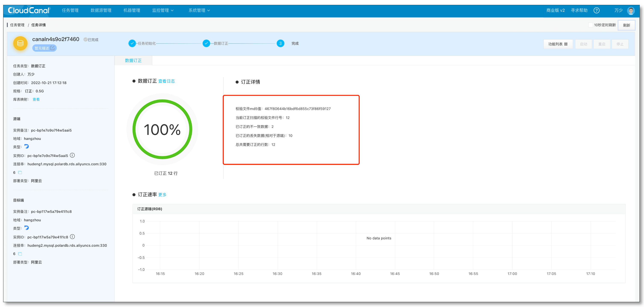Click the 规格 订正 0.5G text
The height and width of the screenshot is (307, 644).
28,91
